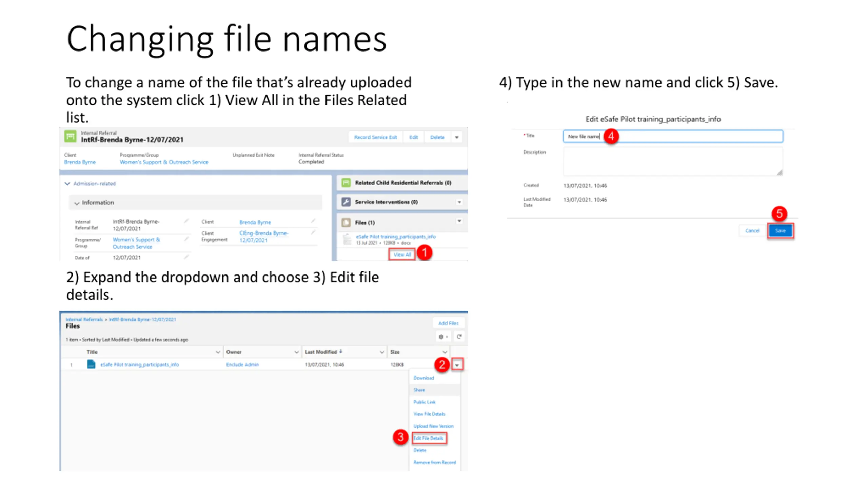
Task: Open Brenda Byrne link in record highlights
Action: coord(80,162)
